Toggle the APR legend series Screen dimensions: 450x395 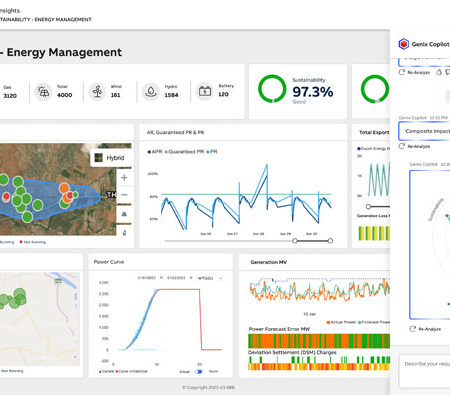pos(154,152)
